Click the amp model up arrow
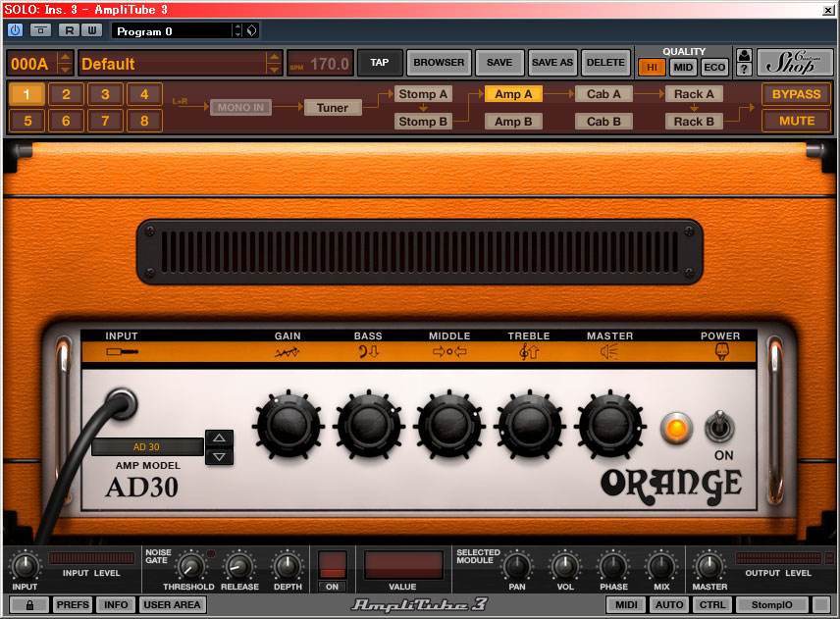The image size is (840, 619). (x=219, y=438)
